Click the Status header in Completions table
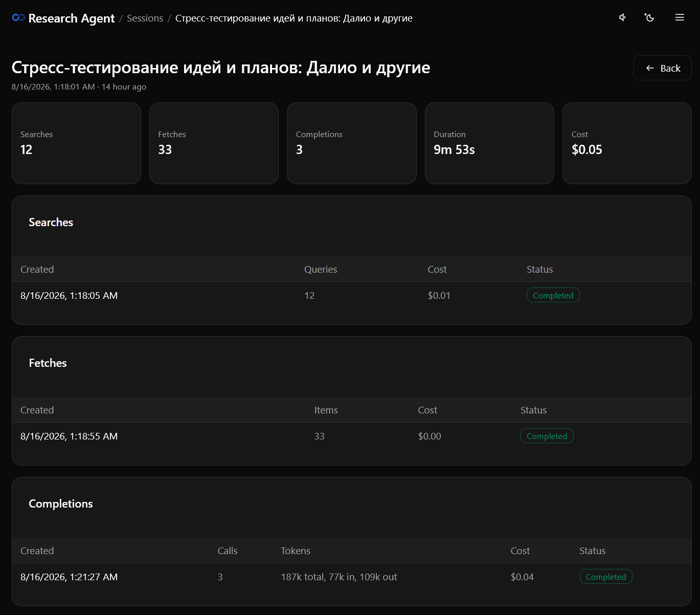Image resolution: width=700 pixels, height=615 pixels. point(593,551)
